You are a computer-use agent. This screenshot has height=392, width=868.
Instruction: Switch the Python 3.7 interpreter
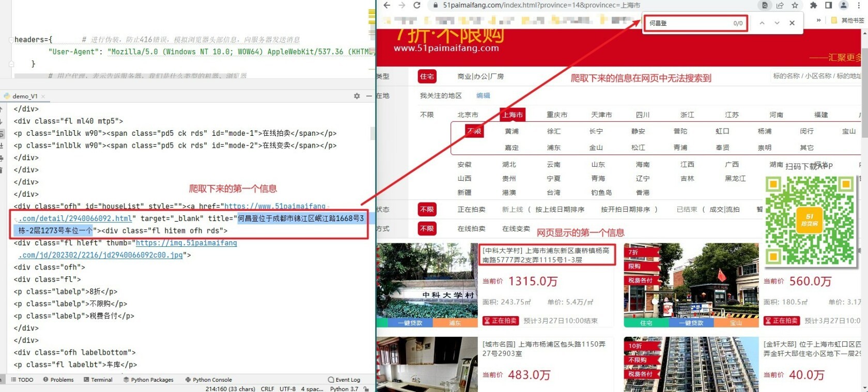(x=344, y=389)
